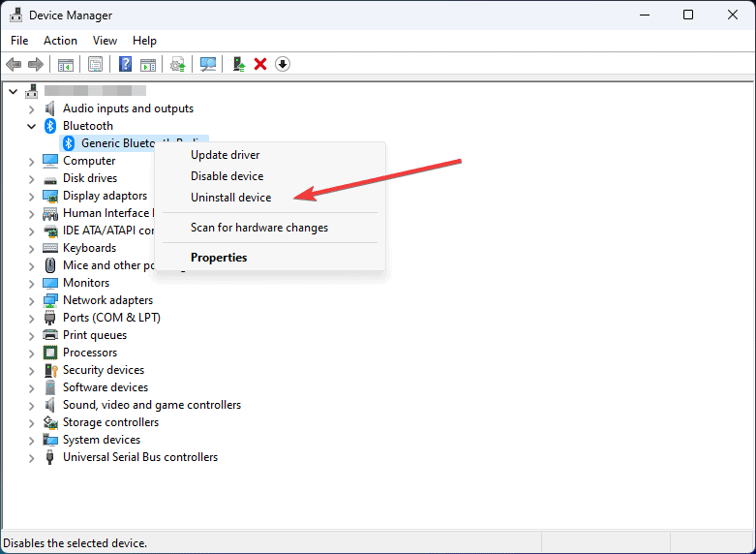
Task: Select the System devices row
Action: (102, 440)
